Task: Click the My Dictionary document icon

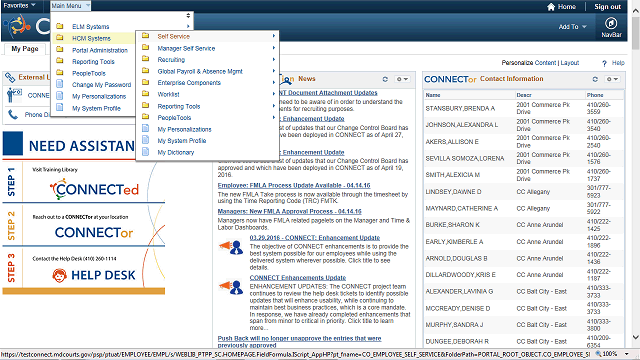Action: [145, 152]
